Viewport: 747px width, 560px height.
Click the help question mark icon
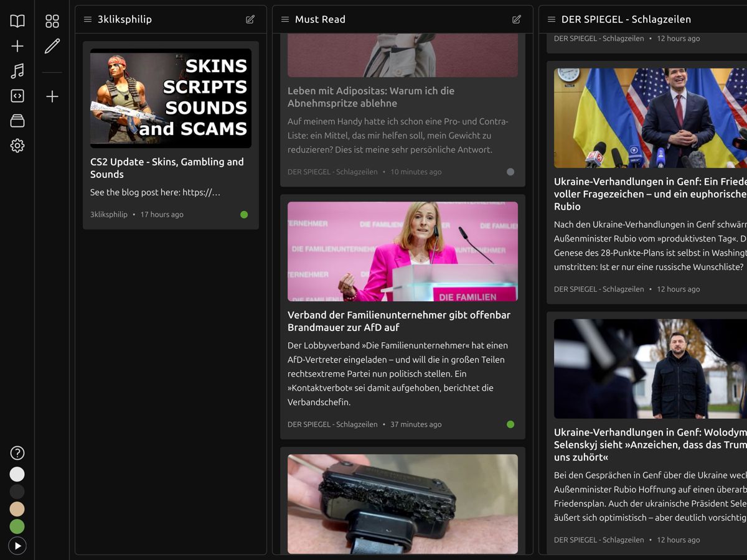tap(17, 453)
